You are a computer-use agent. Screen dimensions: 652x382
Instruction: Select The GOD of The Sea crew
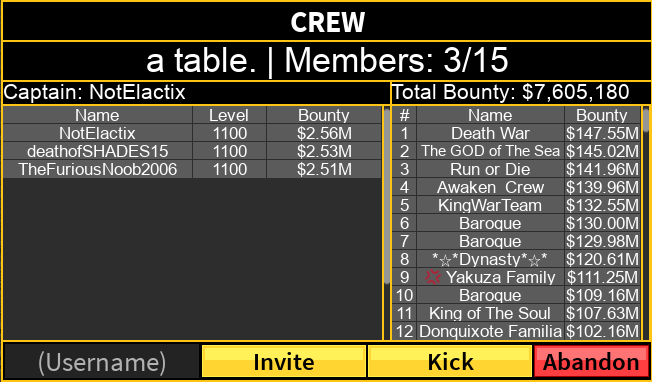tap(516, 151)
